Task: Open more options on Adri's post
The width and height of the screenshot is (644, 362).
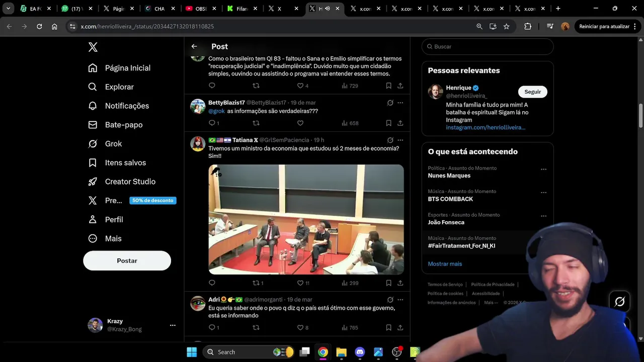Action: pos(400,300)
